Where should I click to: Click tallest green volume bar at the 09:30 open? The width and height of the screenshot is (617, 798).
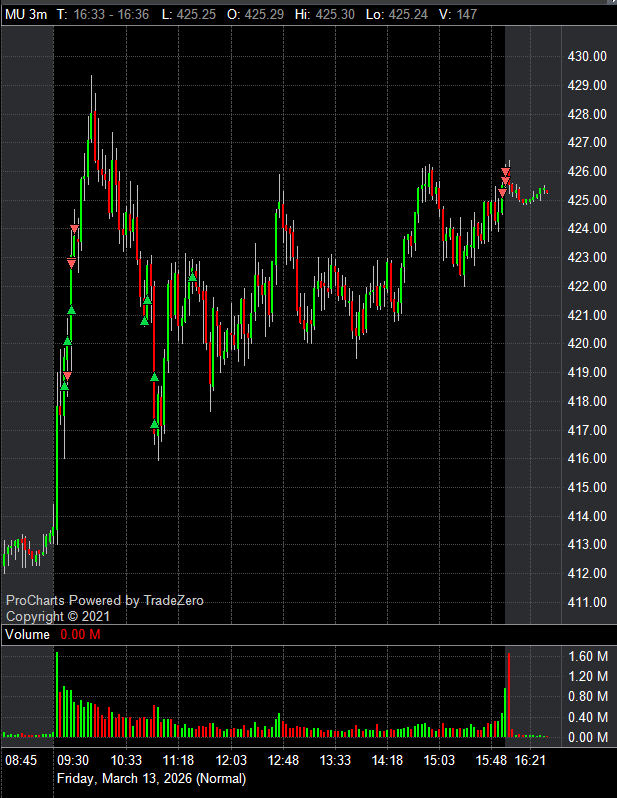tap(57, 694)
